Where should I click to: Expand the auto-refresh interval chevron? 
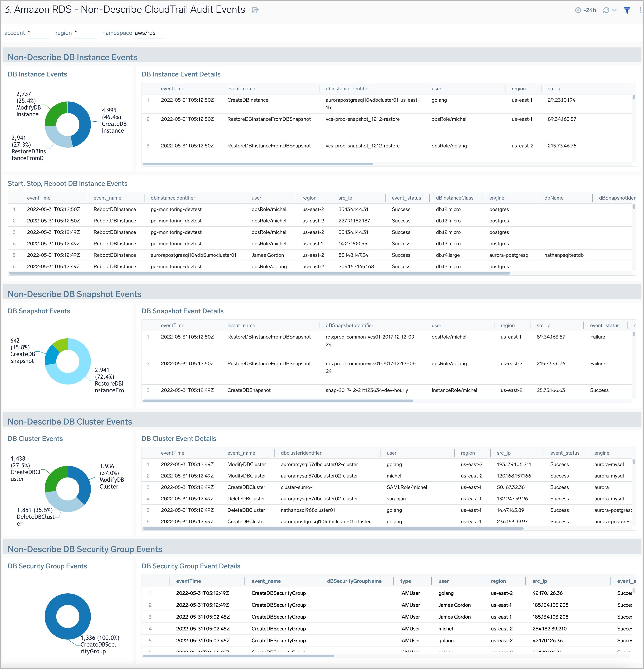(x=614, y=10)
